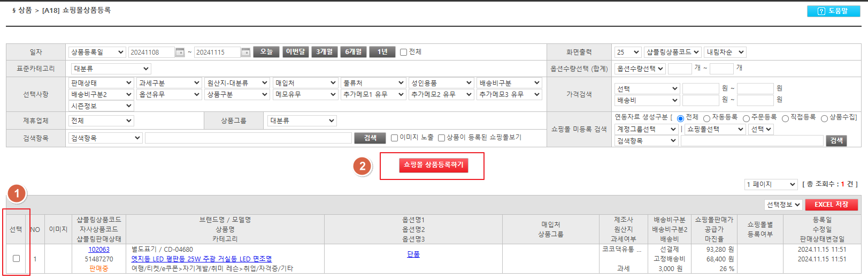This screenshot has height=278, width=868.
Task: Click the 검색항목 search text field
Action: point(248,138)
